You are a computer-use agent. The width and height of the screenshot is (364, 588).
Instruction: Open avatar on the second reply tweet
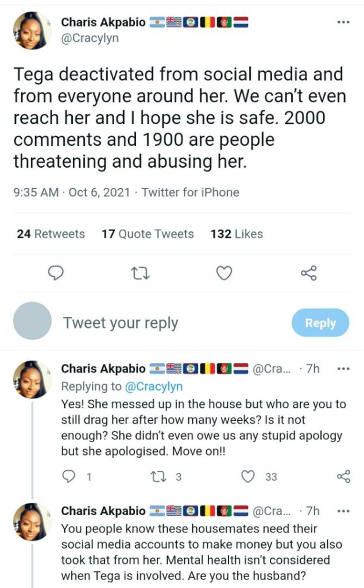click(x=32, y=521)
